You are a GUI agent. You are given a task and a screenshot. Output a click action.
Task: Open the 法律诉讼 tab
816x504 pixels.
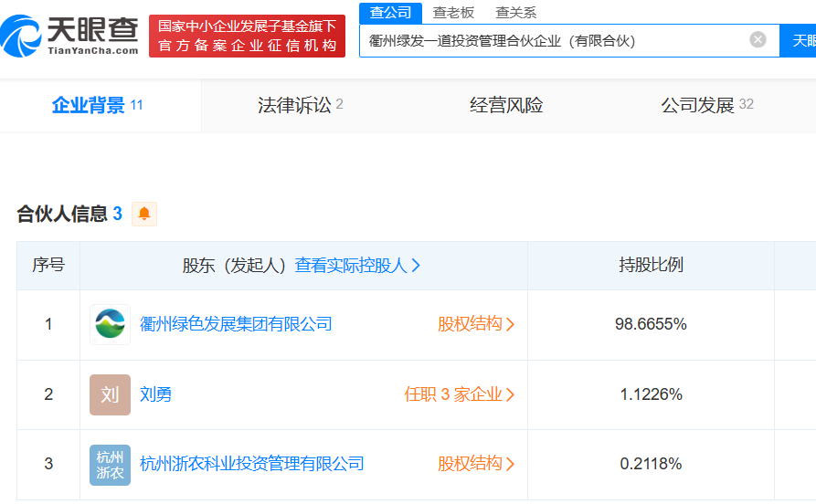(x=301, y=105)
